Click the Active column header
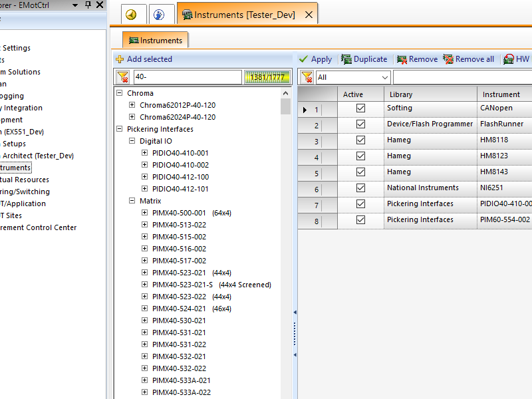532x399 pixels. coord(360,94)
